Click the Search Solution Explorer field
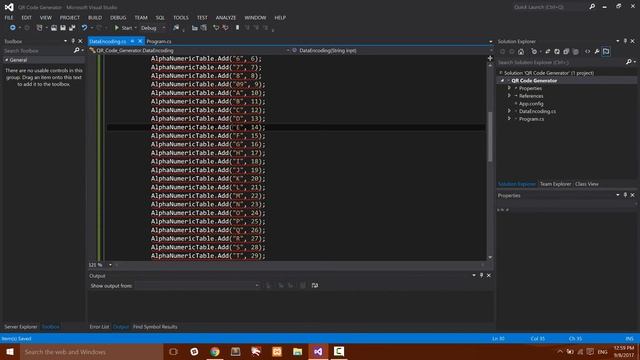Screen dimensions: 640x360 [561, 62]
